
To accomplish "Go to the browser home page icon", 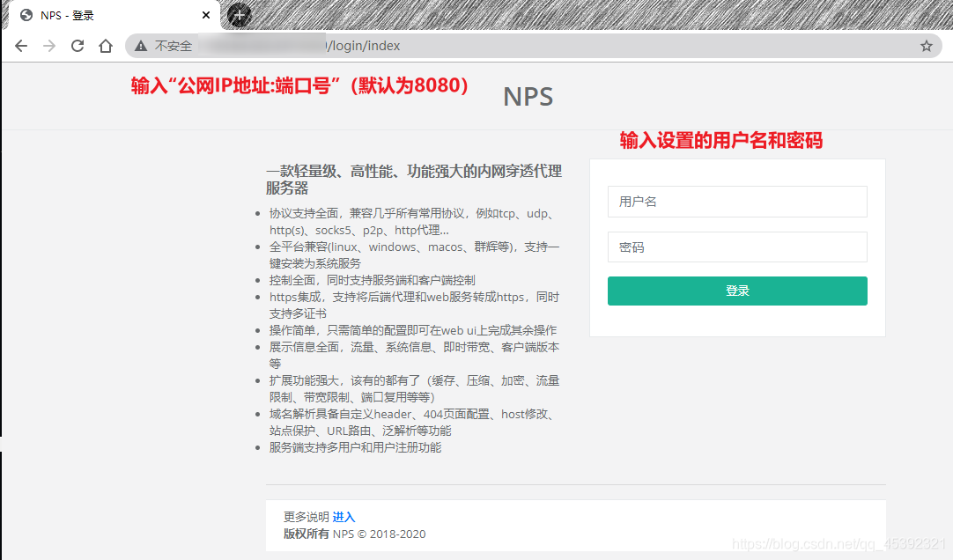I will tap(106, 46).
